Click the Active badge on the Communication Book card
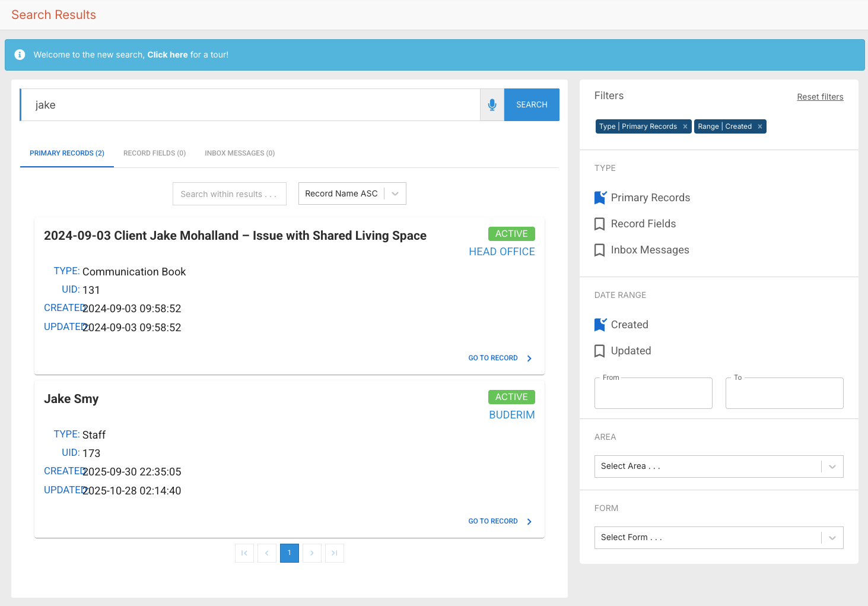The image size is (868, 606). tap(511, 234)
